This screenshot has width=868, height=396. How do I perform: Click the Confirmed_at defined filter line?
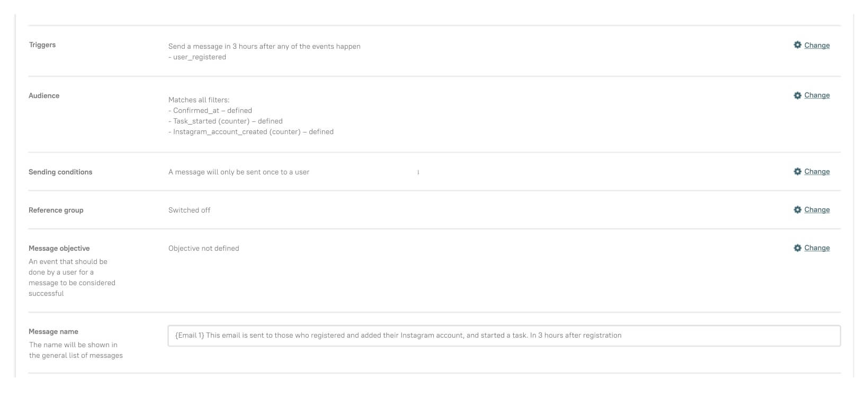point(210,111)
